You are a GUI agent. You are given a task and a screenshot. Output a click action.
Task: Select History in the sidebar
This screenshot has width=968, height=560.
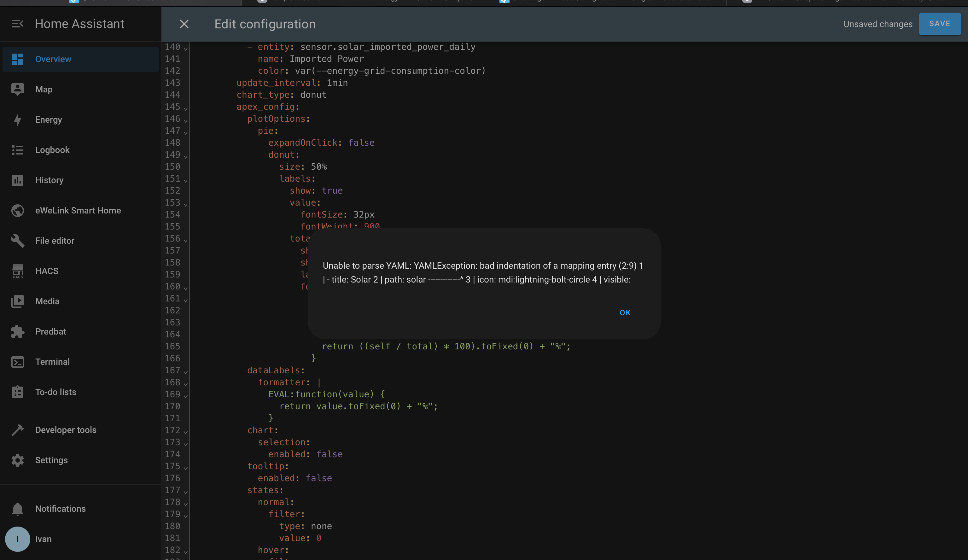click(x=49, y=180)
